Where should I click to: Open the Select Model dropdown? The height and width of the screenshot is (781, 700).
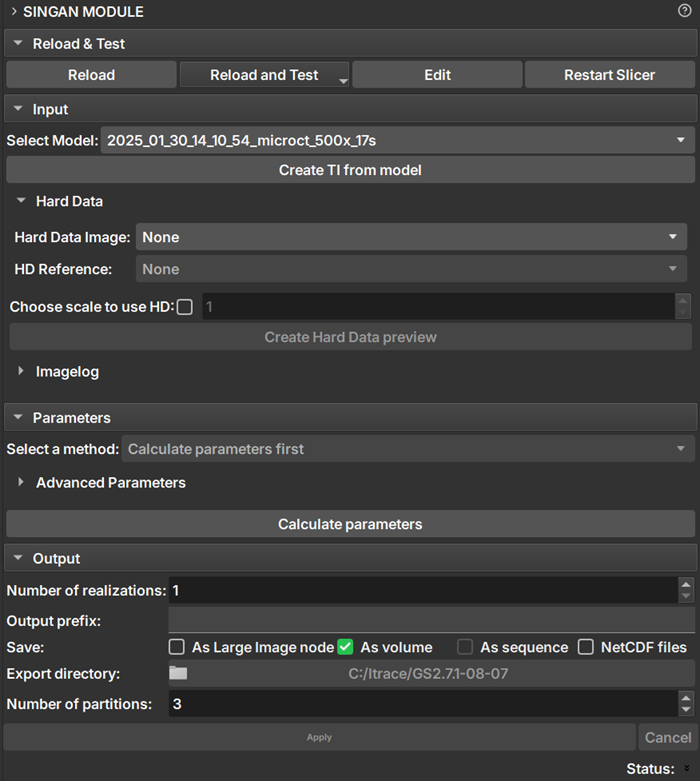(x=397, y=140)
